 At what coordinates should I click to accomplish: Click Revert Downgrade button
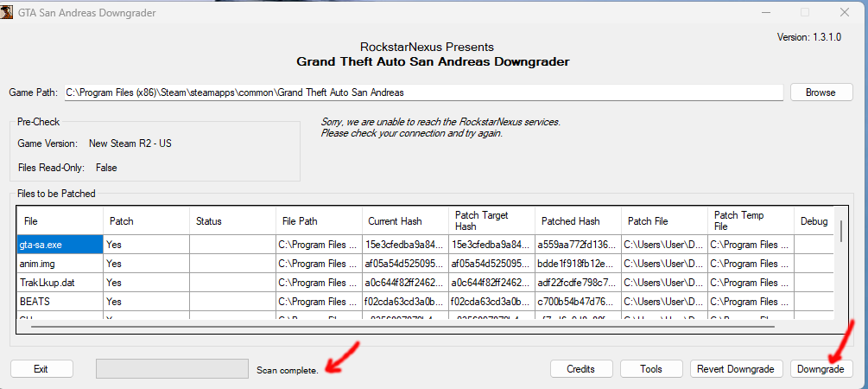(736, 369)
